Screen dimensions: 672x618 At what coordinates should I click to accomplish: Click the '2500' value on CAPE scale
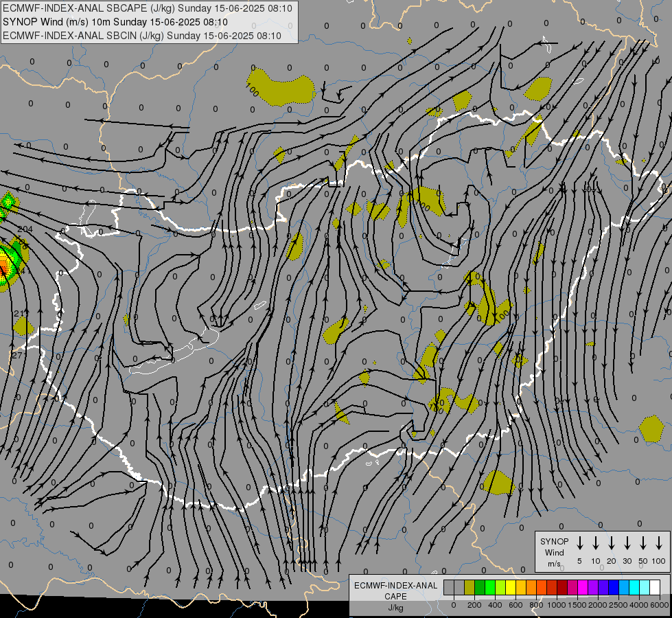618,605
